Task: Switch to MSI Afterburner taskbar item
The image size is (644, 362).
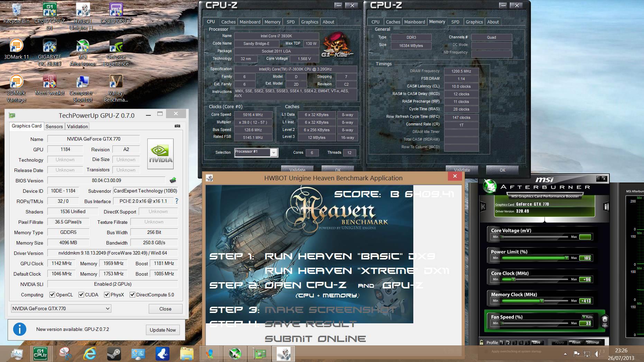Action: pyautogui.click(x=235, y=354)
